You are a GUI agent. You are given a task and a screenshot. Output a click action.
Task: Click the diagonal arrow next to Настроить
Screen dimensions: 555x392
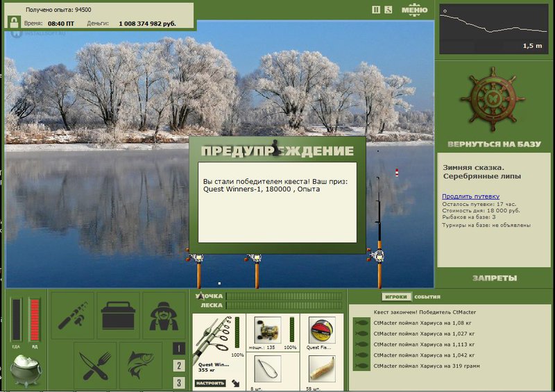click(236, 383)
